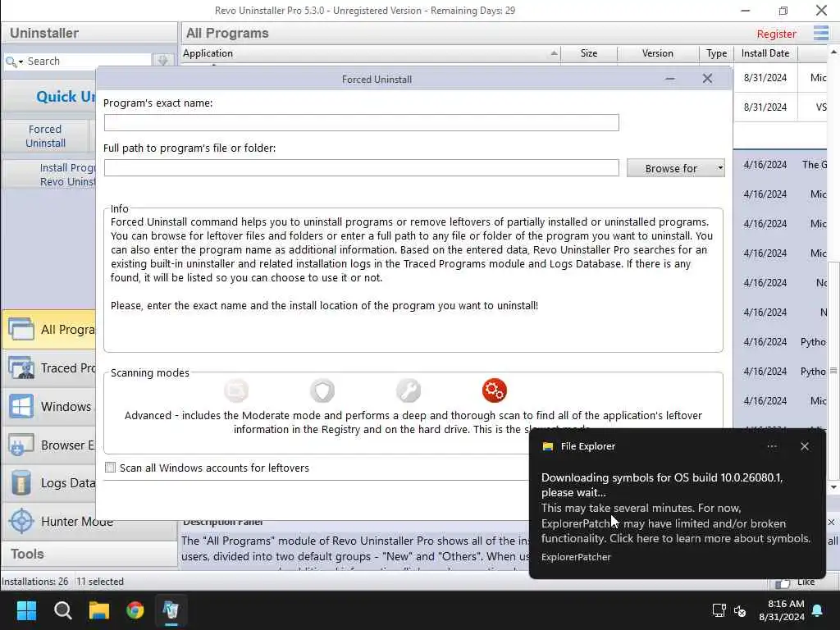The image size is (840, 630).
Task: Open the hamburger menu beside Register
Action: pyautogui.click(x=820, y=33)
